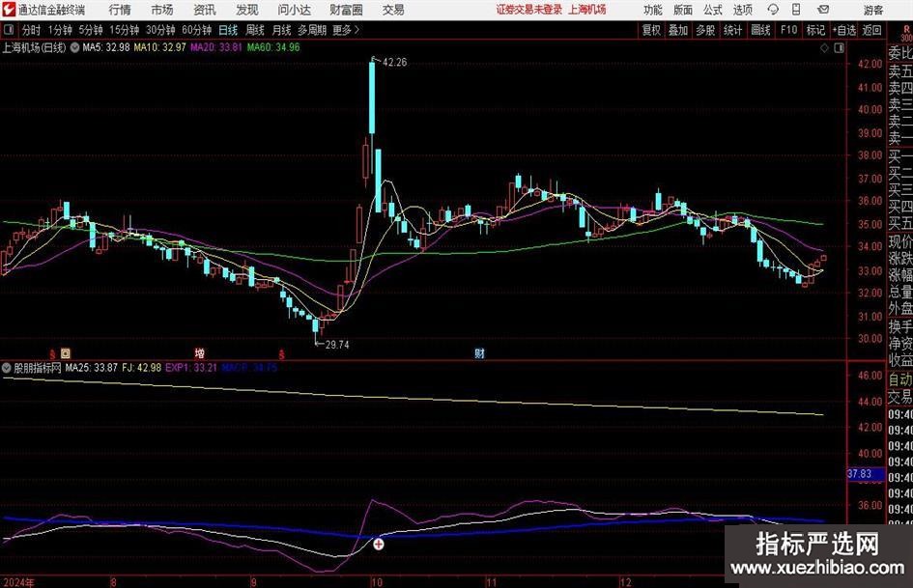The height and width of the screenshot is (588, 913).
Task: Click the 返回 button
Action: click(x=871, y=30)
